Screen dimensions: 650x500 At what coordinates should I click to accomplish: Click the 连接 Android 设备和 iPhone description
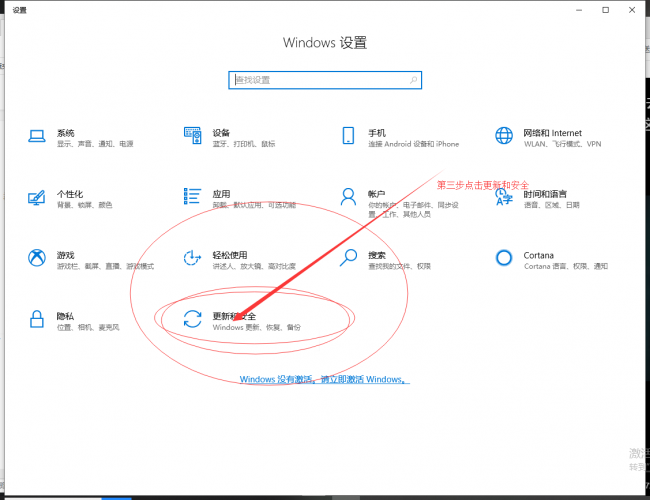[x=414, y=144]
